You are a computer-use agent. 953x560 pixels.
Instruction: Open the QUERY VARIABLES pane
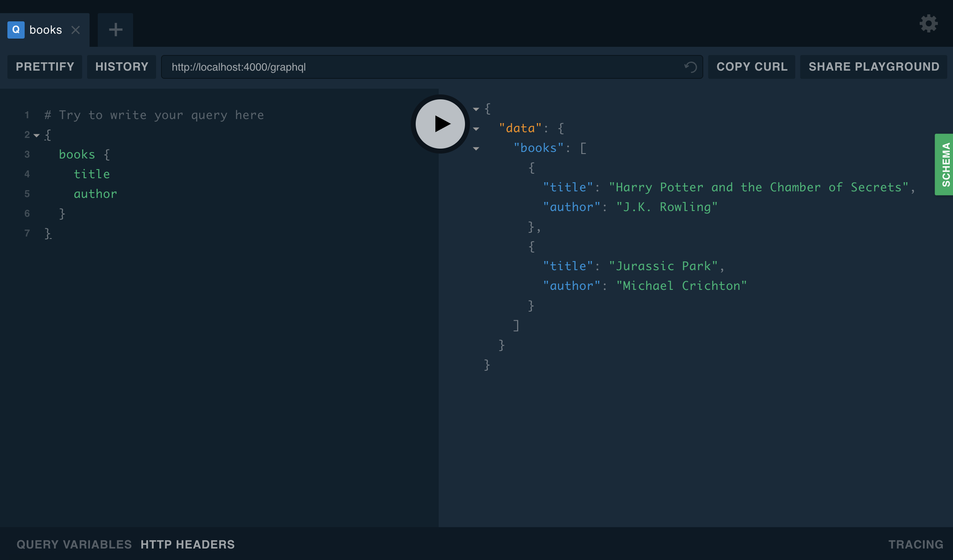tap(74, 544)
